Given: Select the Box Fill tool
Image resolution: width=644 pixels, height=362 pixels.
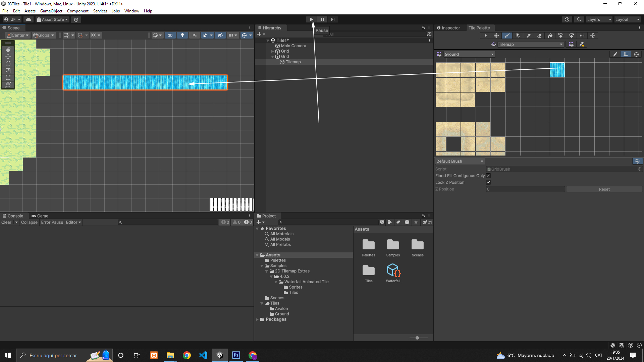Looking at the screenshot, I should pos(518,36).
